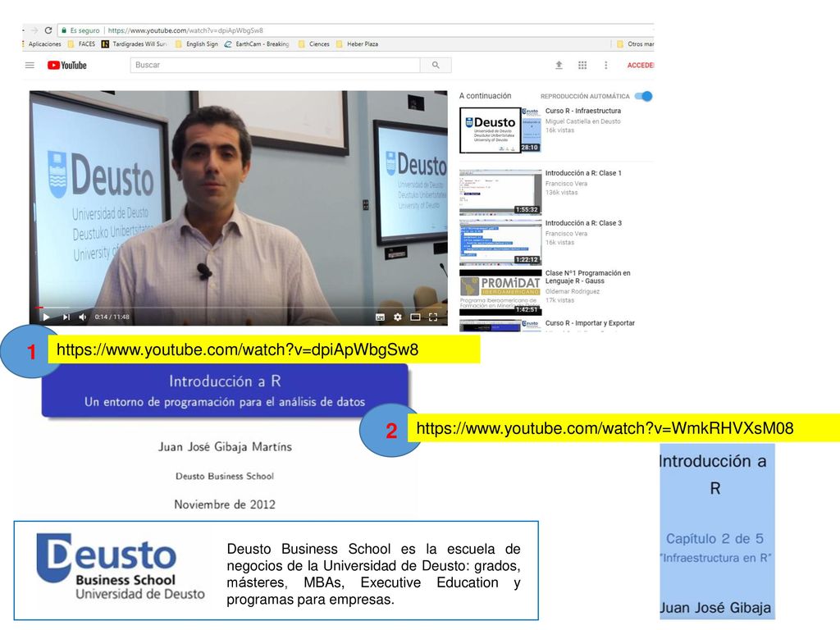Click Clase N°1 Programación en Lenguaje R title

587,277
